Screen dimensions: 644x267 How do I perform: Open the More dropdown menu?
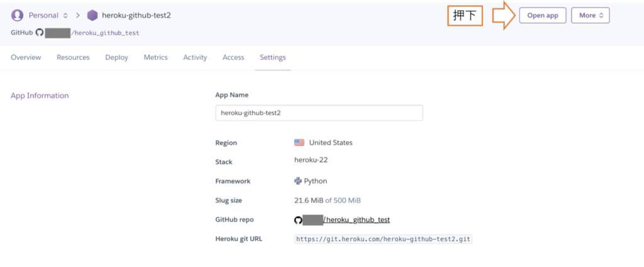590,15
